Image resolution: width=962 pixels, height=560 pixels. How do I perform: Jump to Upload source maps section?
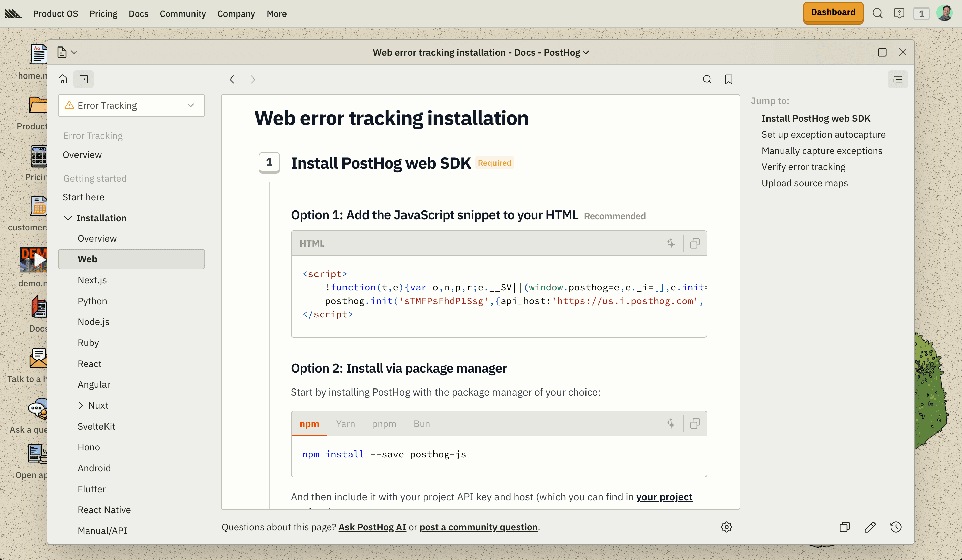point(804,183)
